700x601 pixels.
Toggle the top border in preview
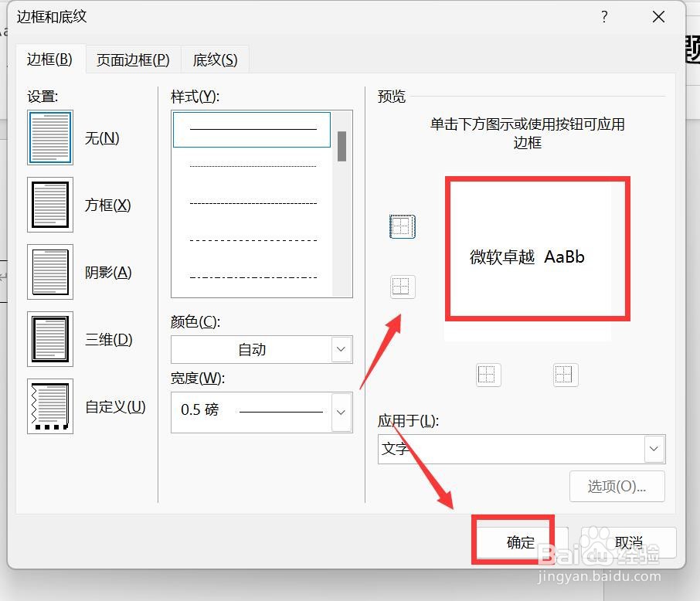(402, 226)
